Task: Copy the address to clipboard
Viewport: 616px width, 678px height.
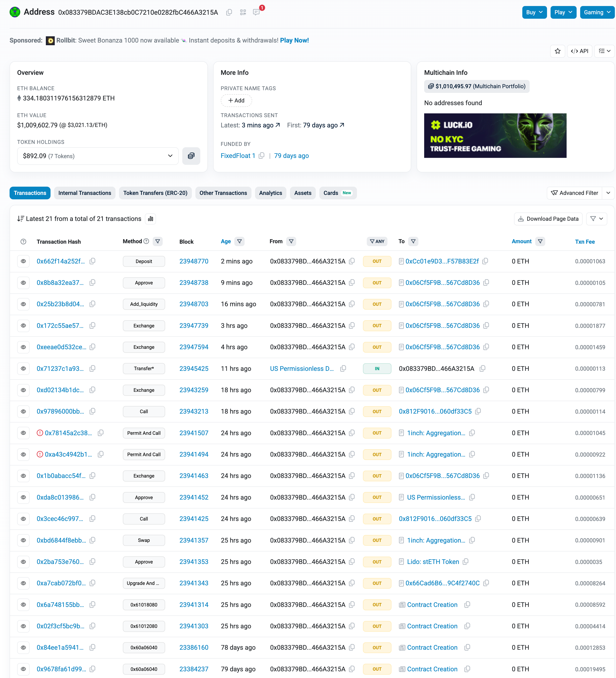Action: tap(229, 12)
